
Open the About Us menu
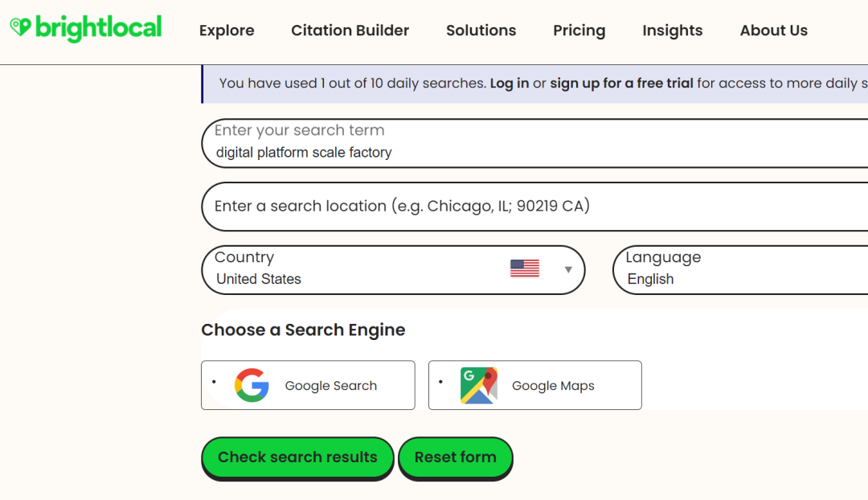point(773,31)
